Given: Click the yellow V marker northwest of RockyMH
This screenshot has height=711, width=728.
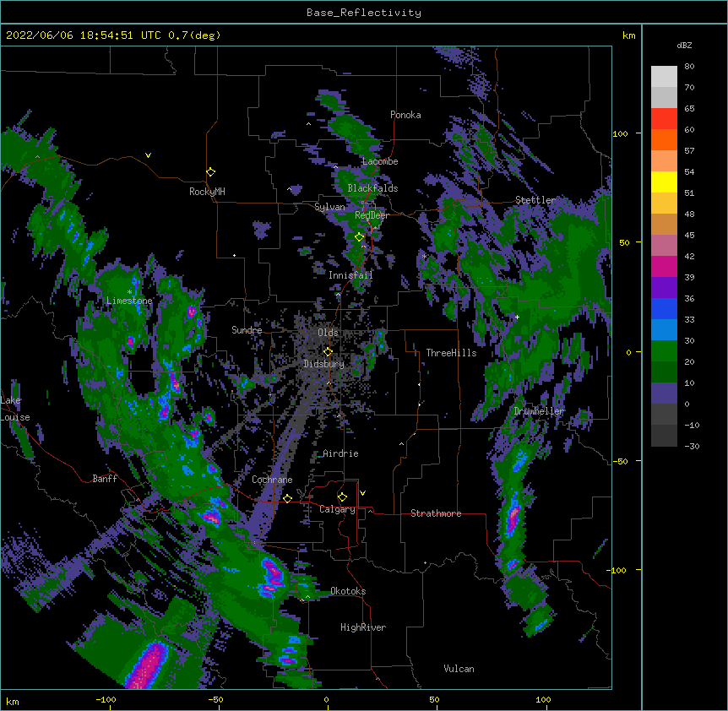Looking at the screenshot, I should [148, 155].
